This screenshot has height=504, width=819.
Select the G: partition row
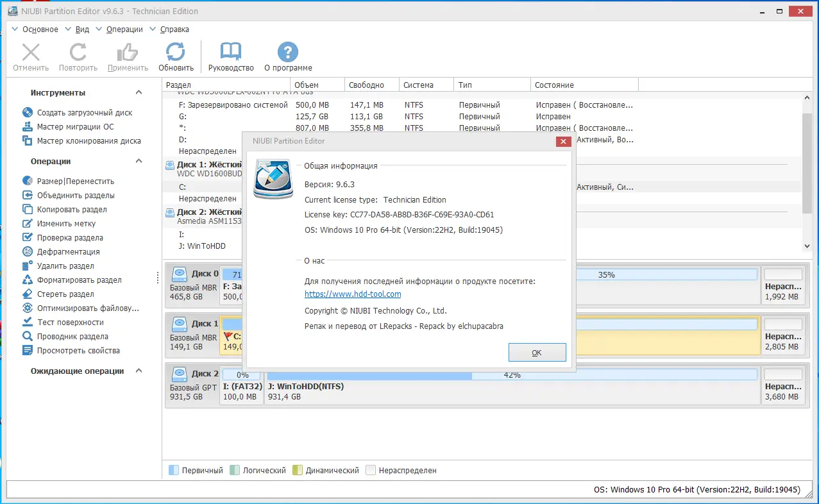coord(482,116)
